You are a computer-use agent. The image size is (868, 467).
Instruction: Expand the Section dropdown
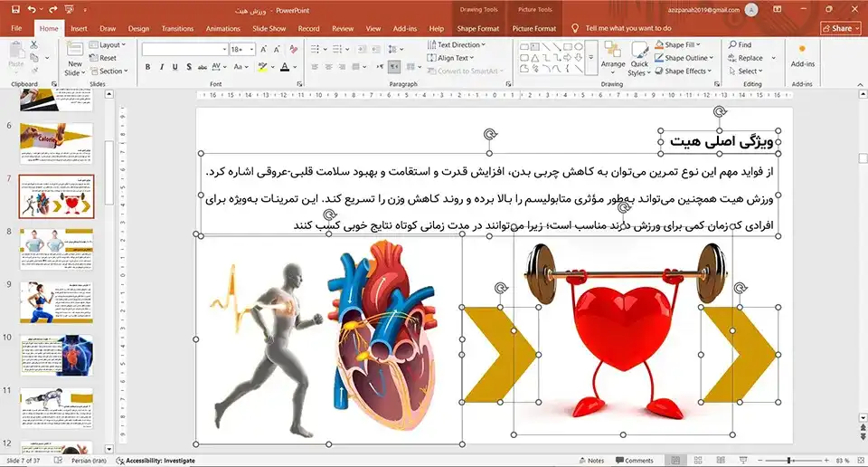[x=109, y=71]
